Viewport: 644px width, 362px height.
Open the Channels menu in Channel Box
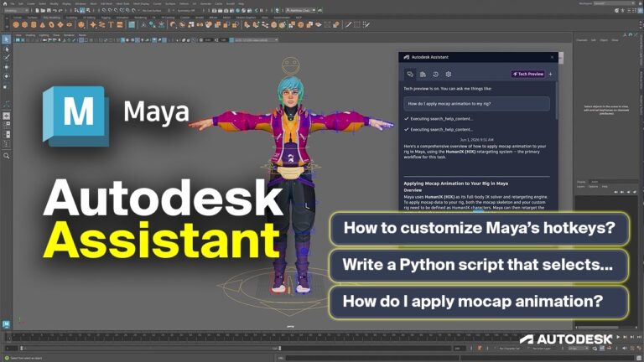click(x=582, y=40)
